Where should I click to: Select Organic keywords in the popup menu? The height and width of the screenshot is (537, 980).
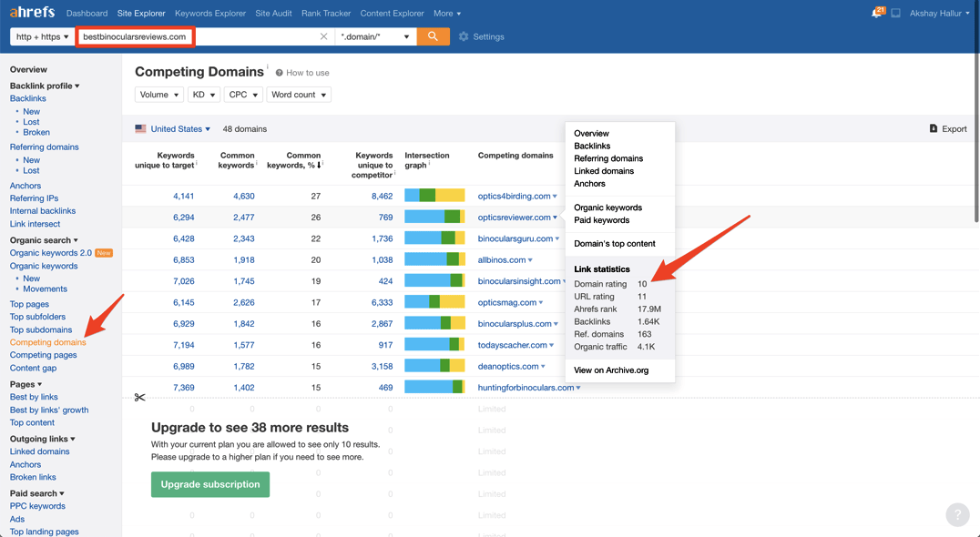tap(607, 208)
